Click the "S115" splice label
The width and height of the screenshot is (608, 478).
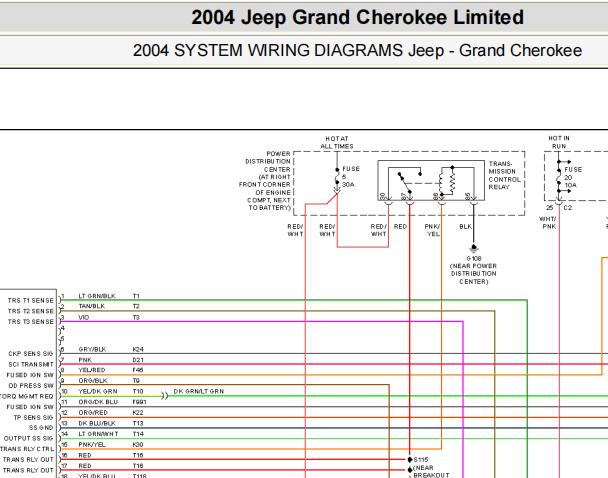point(421,459)
